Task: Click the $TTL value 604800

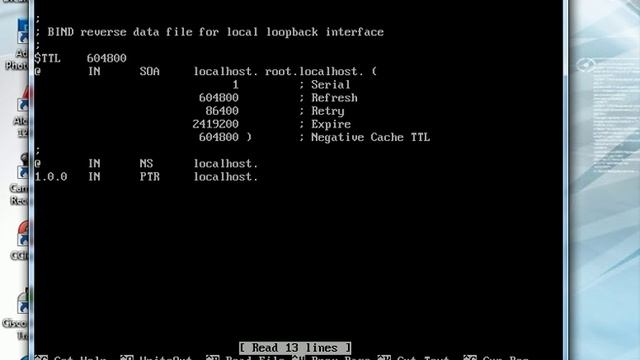Action: tap(107, 58)
